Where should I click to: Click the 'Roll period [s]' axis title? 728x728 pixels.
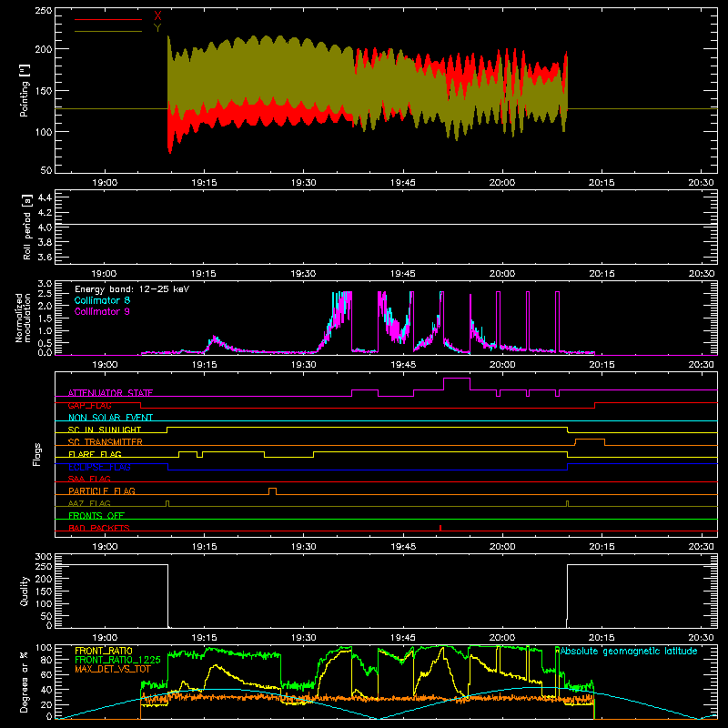point(27,227)
